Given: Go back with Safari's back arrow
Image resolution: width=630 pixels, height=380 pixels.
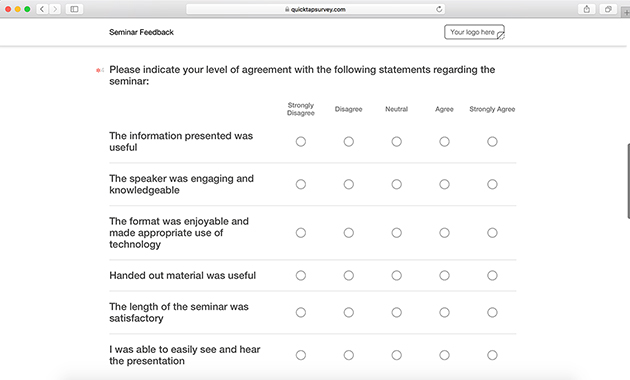Looking at the screenshot, I should 42,9.
